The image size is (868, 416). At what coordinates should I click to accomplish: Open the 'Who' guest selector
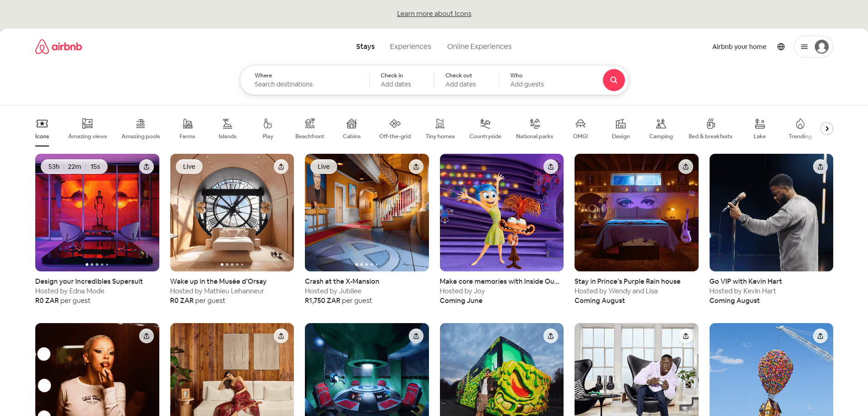pos(526,80)
